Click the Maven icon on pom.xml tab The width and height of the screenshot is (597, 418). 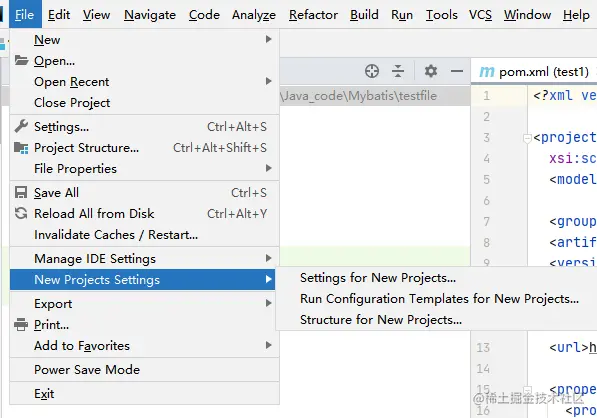point(487,71)
